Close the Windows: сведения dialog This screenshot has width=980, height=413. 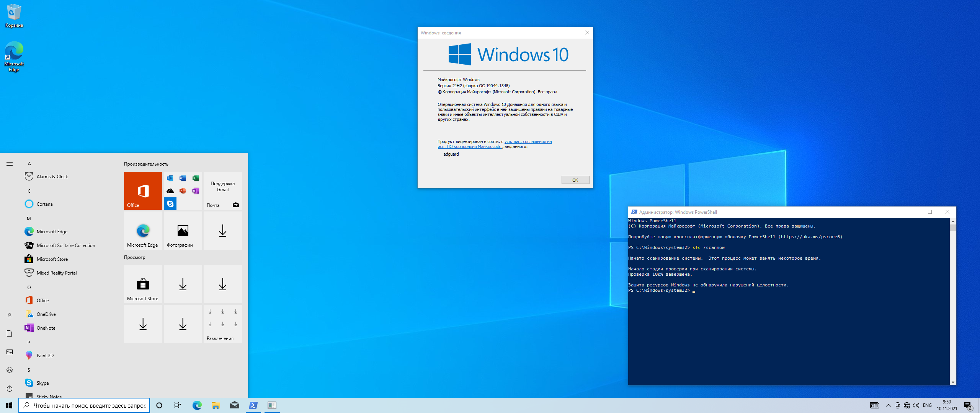pos(587,33)
